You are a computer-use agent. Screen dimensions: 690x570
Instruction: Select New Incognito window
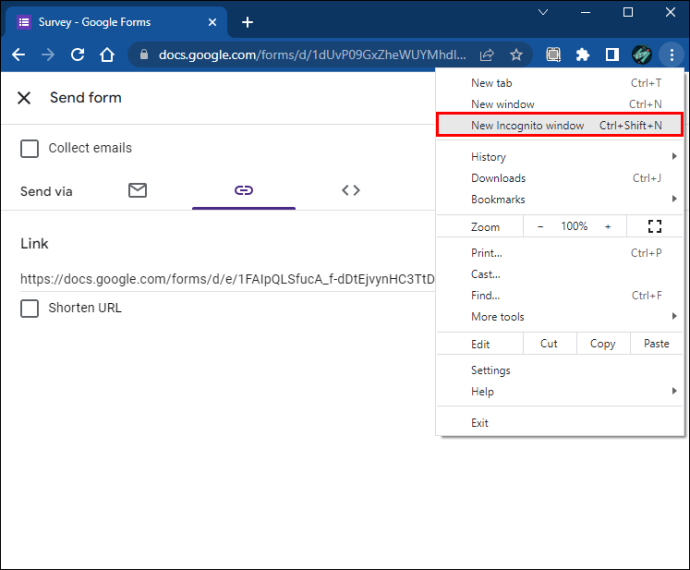560,125
